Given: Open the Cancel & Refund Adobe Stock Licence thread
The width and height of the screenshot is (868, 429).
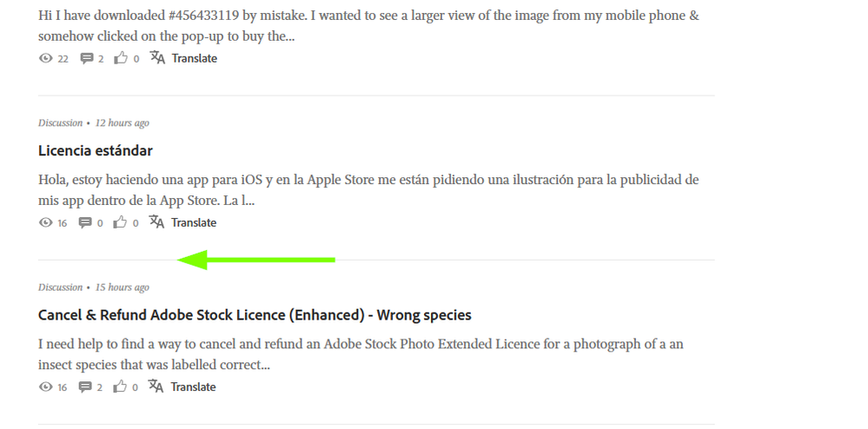Looking at the screenshot, I should 255,315.
